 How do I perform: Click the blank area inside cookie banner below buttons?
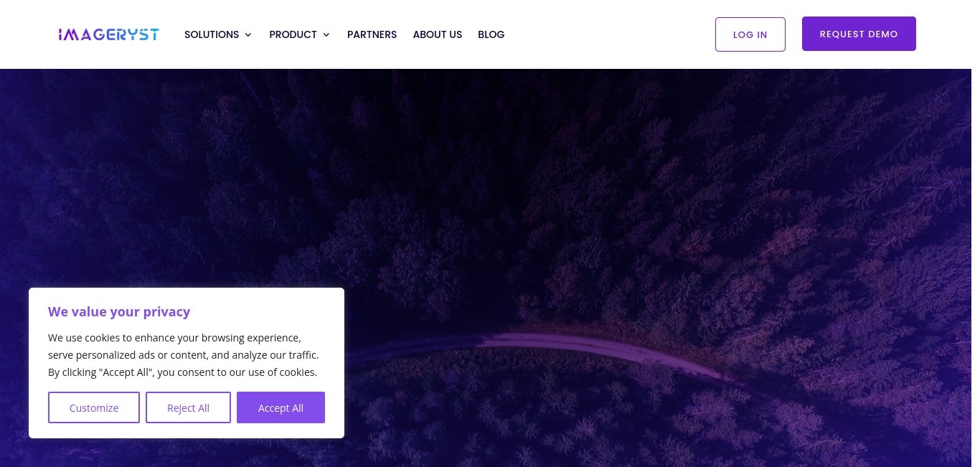coord(187,430)
